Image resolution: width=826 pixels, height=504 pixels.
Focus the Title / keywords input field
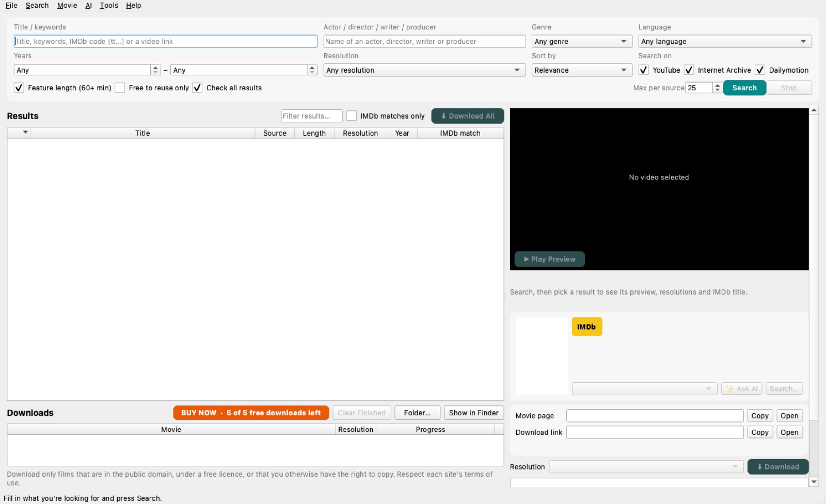tap(166, 41)
